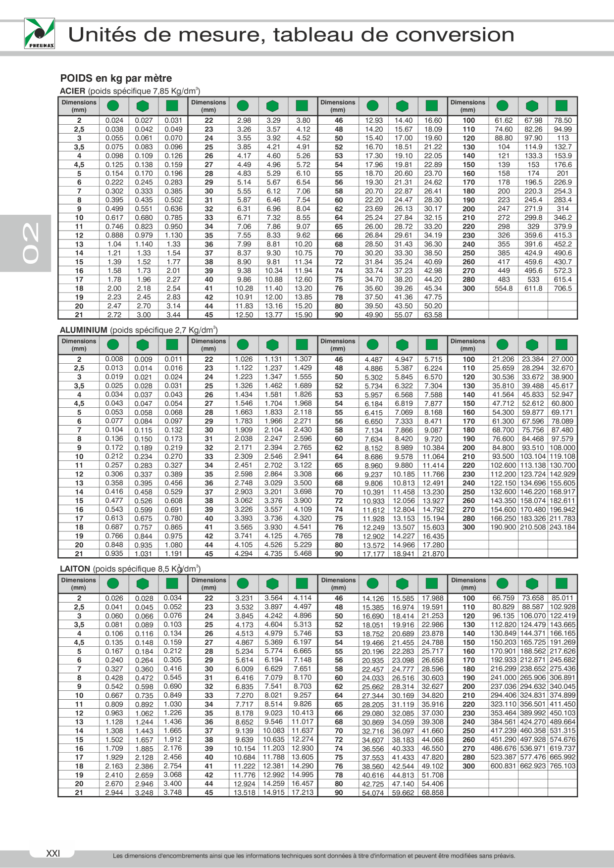Select the LAITON round icon above 3.231
This screenshot has height=868, width=614.
tap(243, 583)
